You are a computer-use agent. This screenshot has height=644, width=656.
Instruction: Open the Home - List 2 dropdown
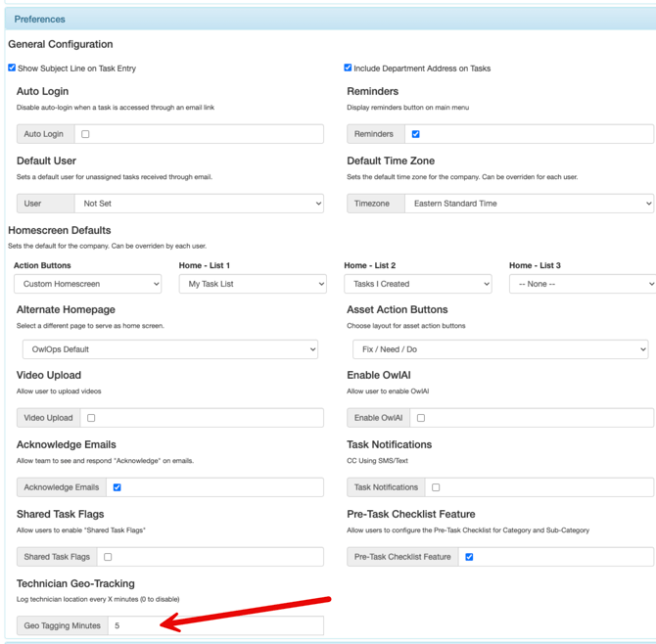coord(417,284)
